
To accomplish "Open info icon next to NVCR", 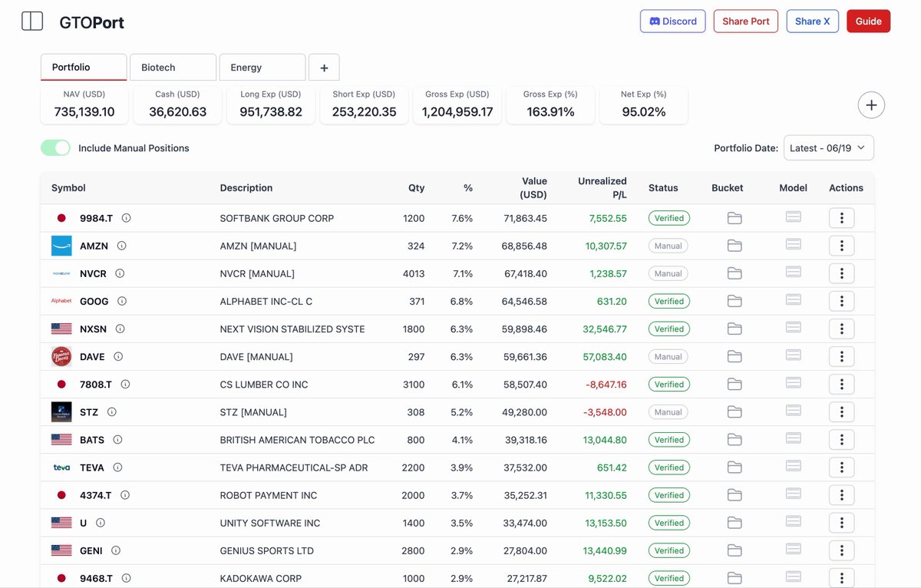I will [120, 273].
